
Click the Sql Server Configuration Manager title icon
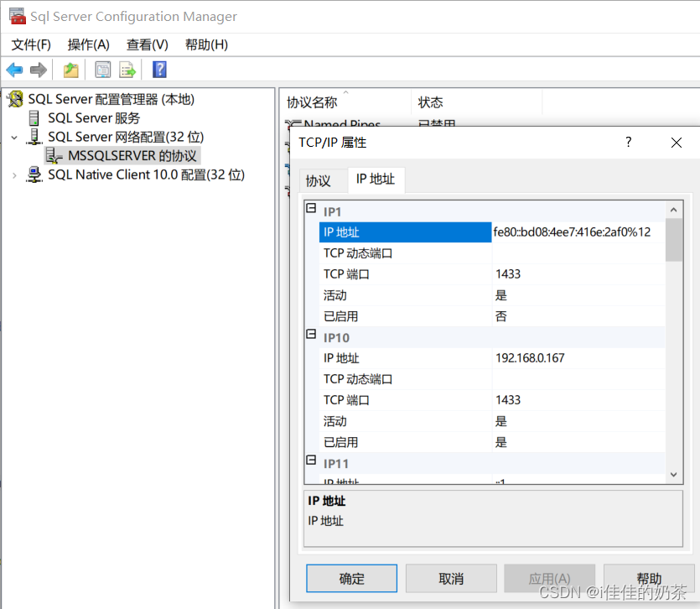click(x=18, y=16)
